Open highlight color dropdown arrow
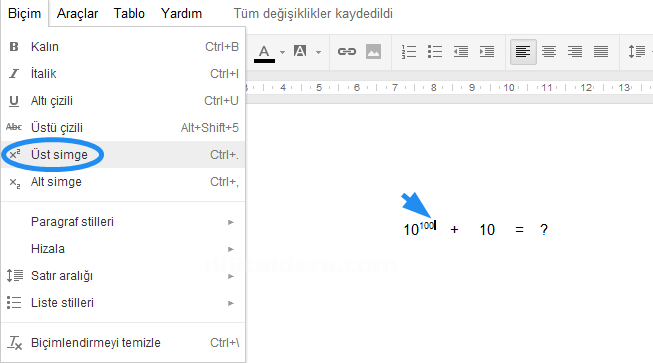The height and width of the screenshot is (363, 653). (x=319, y=52)
